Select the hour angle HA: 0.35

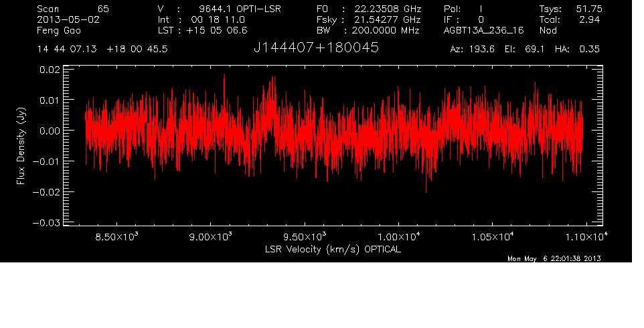coord(577,50)
